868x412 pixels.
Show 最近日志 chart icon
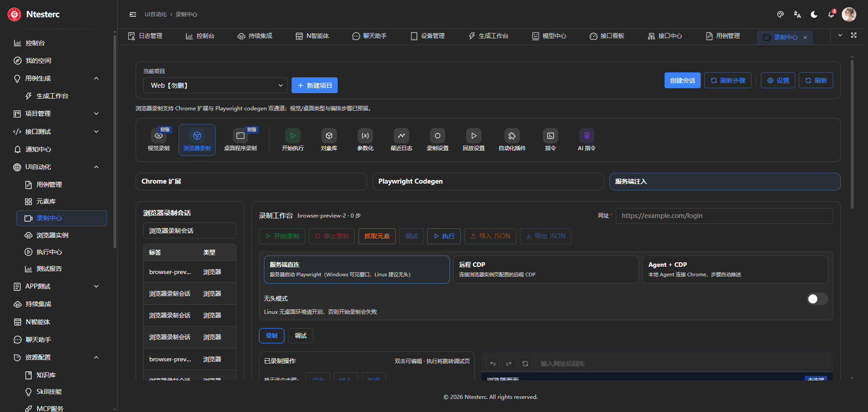tap(401, 136)
